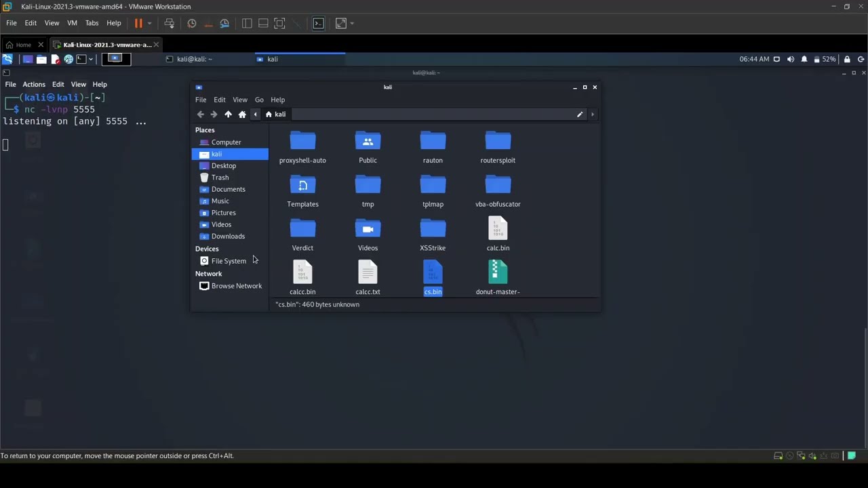Open the Tabs menu in VMware
Image resolution: width=868 pixels, height=488 pixels.
pyautogui.click(x=92, y=23)
